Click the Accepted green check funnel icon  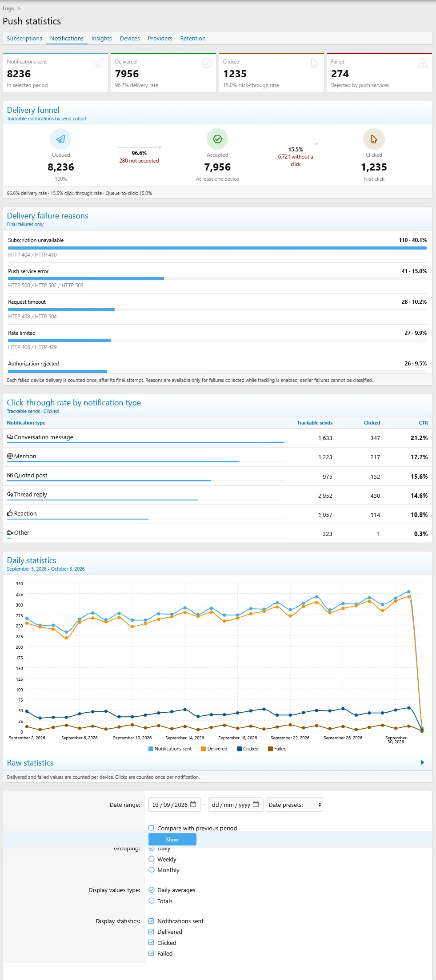coord(217,139)
